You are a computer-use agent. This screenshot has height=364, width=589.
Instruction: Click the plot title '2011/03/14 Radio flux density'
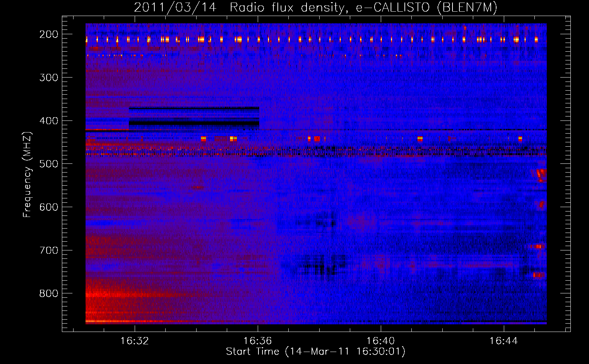pos(316,7)
